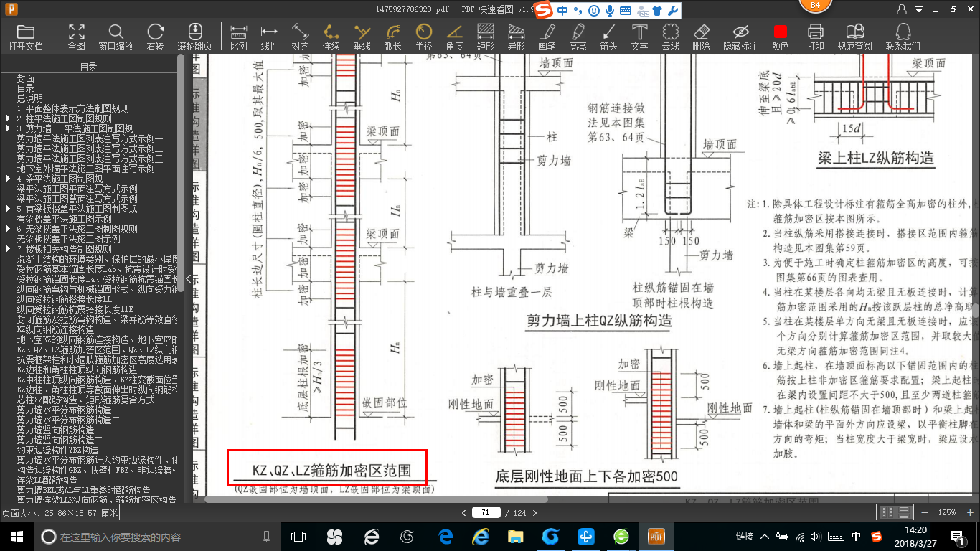Select the 垂线 perpendicular tool
980x551 pixels.
tap(362, 37)
